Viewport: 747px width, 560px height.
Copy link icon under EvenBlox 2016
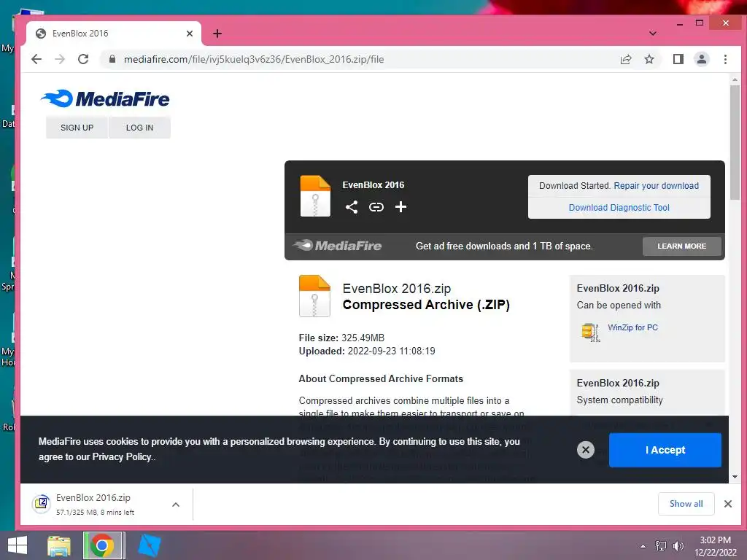tap(376, 206)
